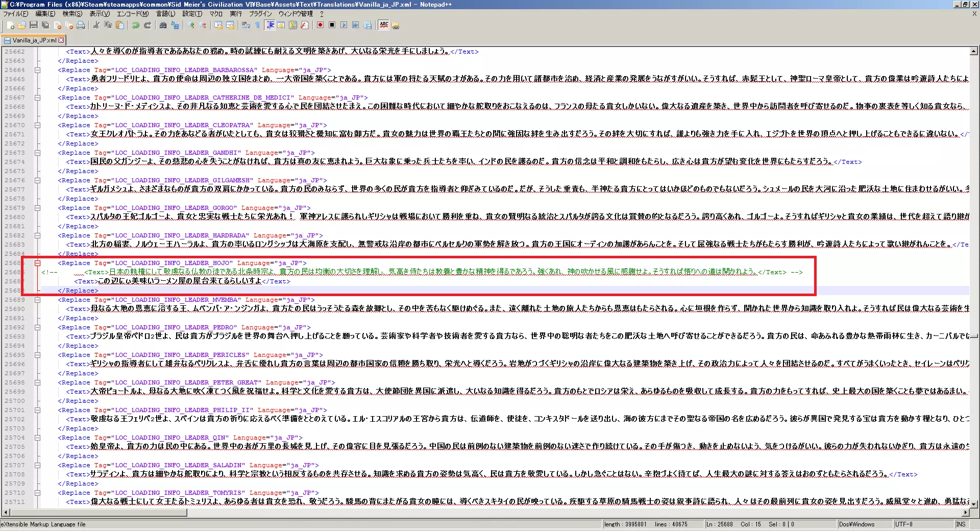
Task: Open the 言語(L) menu
Action: (165, 14)
